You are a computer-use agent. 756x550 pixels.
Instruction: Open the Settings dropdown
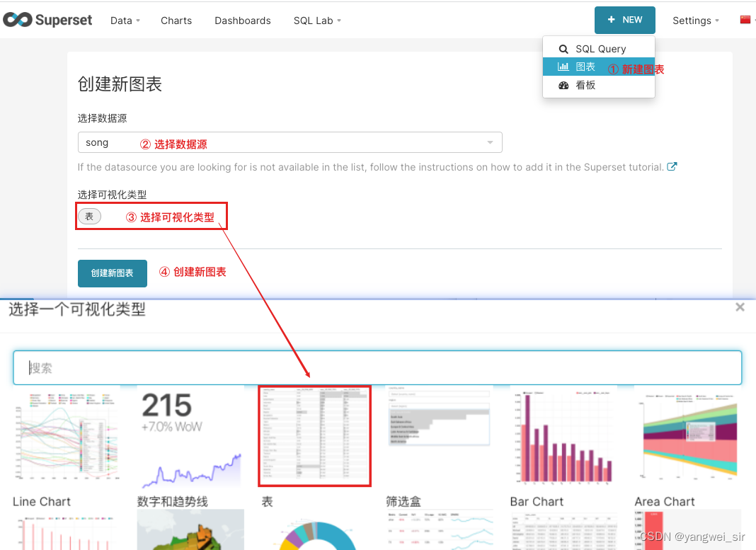coord(695,21)
